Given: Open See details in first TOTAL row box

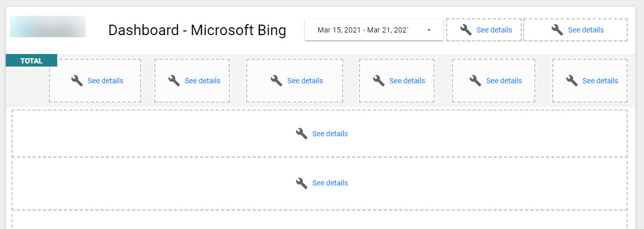Looking at the screenshot, I should [x=105, y=81].
